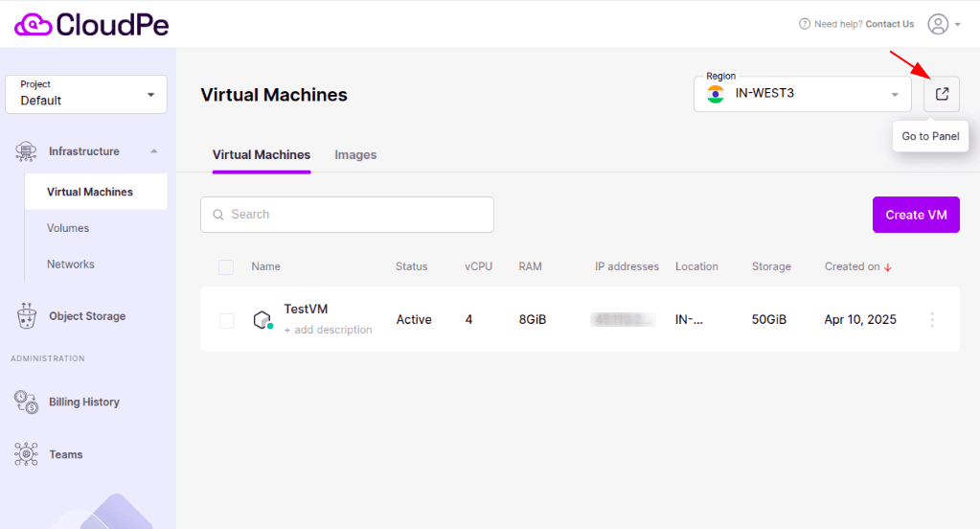The image size is (980, 529).
Task: Click the vCPU value 4 for TestVM
Action: tap(468, 319)
